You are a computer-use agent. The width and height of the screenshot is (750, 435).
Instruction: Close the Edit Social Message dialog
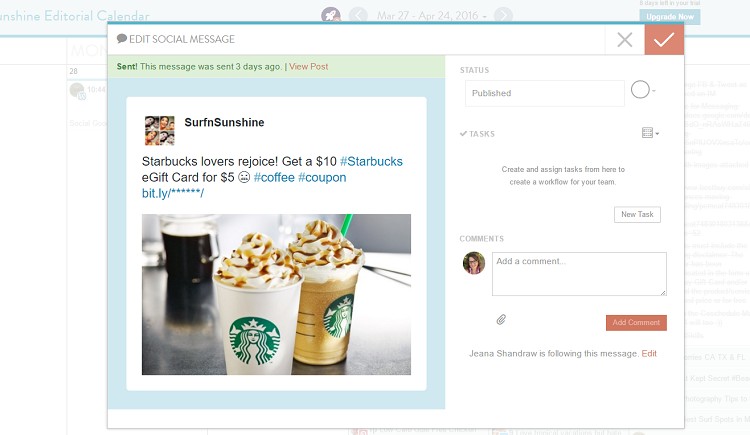tap(625, 40)
